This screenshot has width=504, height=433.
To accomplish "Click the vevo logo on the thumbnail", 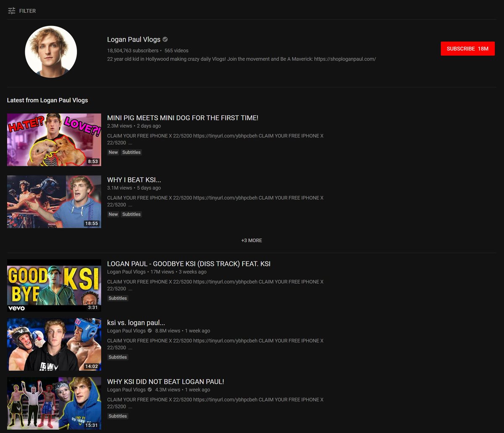I will pyautogui.click(x=16, y=308).
